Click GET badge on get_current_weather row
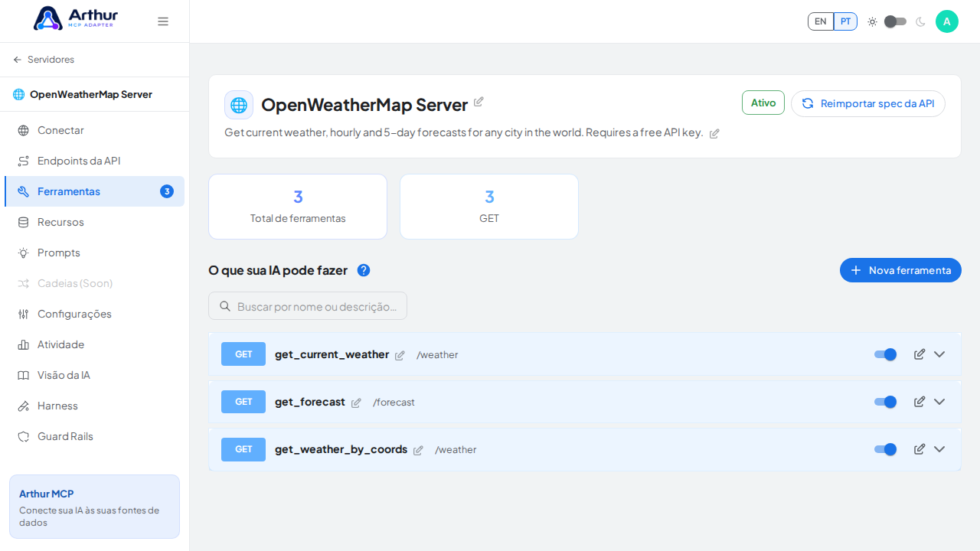Image resolution: width=980 pixels, height=551 pixels. pos(243,354)
